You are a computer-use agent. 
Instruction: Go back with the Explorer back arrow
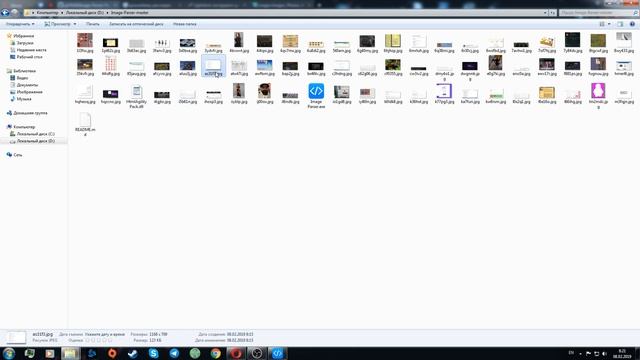coord(5,13)
